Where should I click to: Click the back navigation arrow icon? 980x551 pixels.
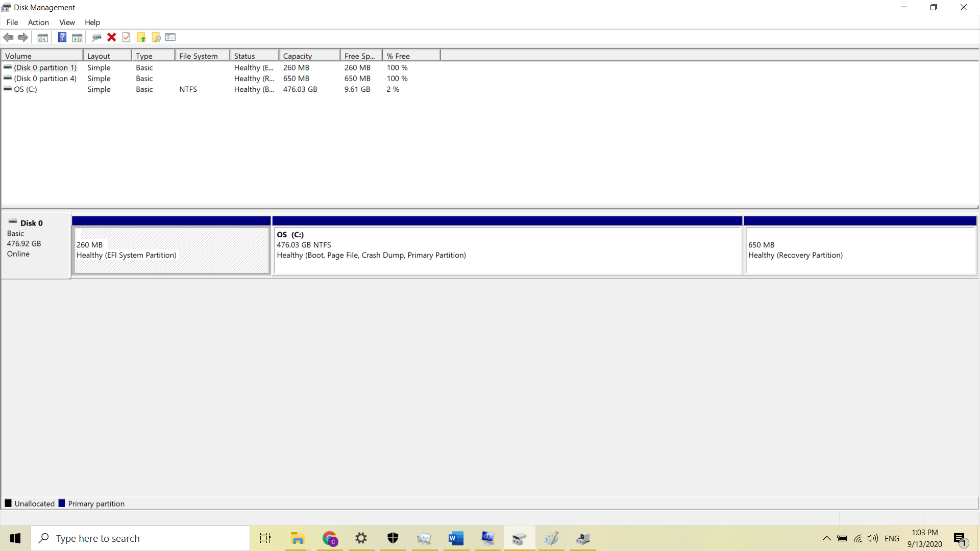pos(9,37)
